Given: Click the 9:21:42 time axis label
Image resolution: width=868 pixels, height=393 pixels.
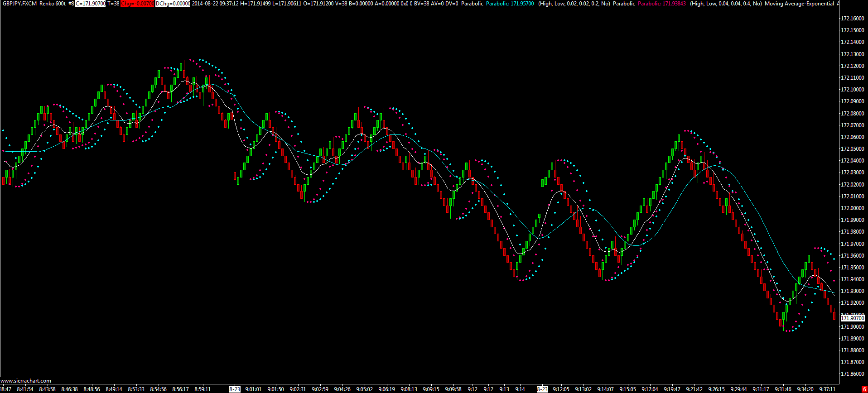Looking at the screenshot, I should click(694, 389).
